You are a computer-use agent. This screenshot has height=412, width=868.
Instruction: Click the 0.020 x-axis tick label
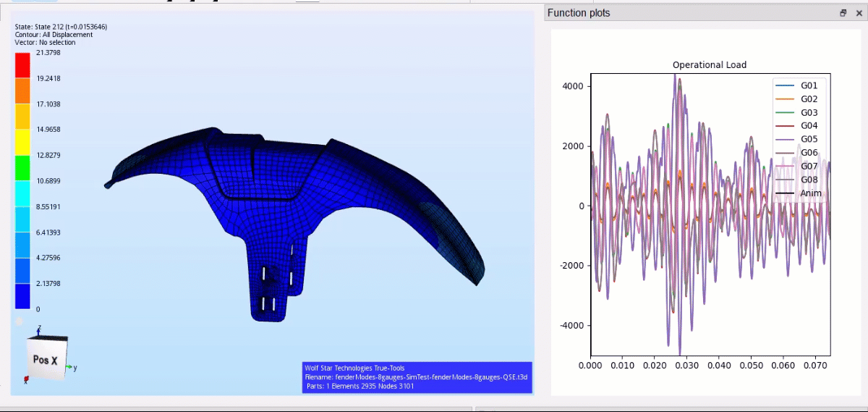coord(655,366)
